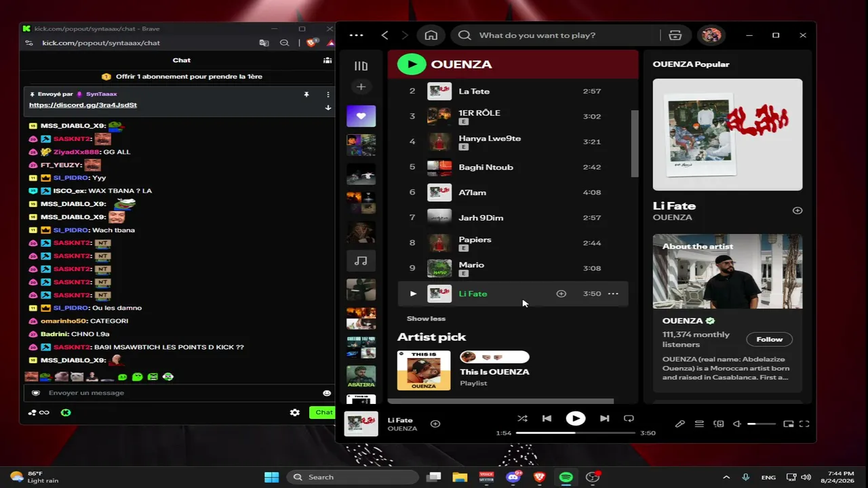The width and height of the screenshot is (868, 488).
Task: Collapse pinned message with down arrow
Action: click(328, 107)
